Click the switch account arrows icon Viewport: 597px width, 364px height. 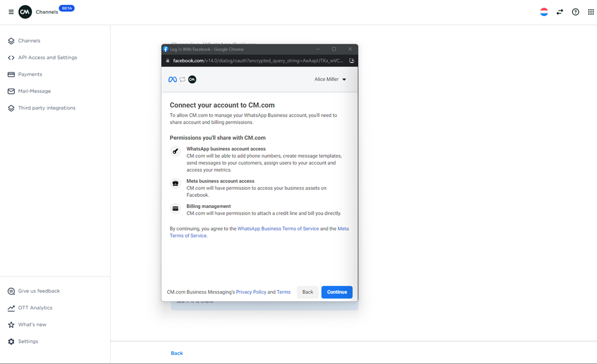tap(560, 12)
